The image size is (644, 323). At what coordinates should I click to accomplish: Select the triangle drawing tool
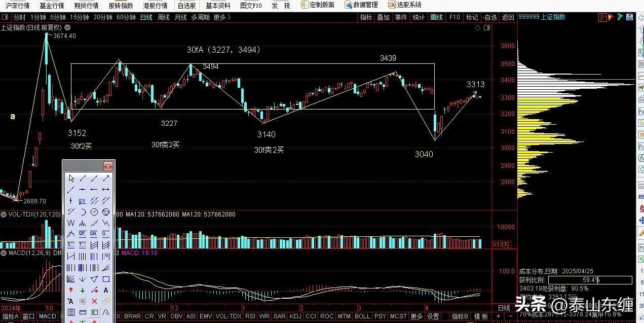(x=94, y=279)
